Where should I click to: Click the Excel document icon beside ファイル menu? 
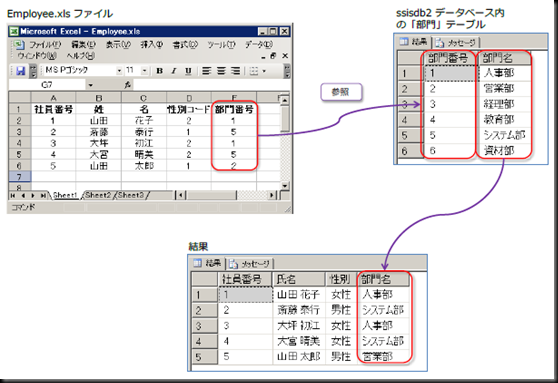click(x=19, y=44)
